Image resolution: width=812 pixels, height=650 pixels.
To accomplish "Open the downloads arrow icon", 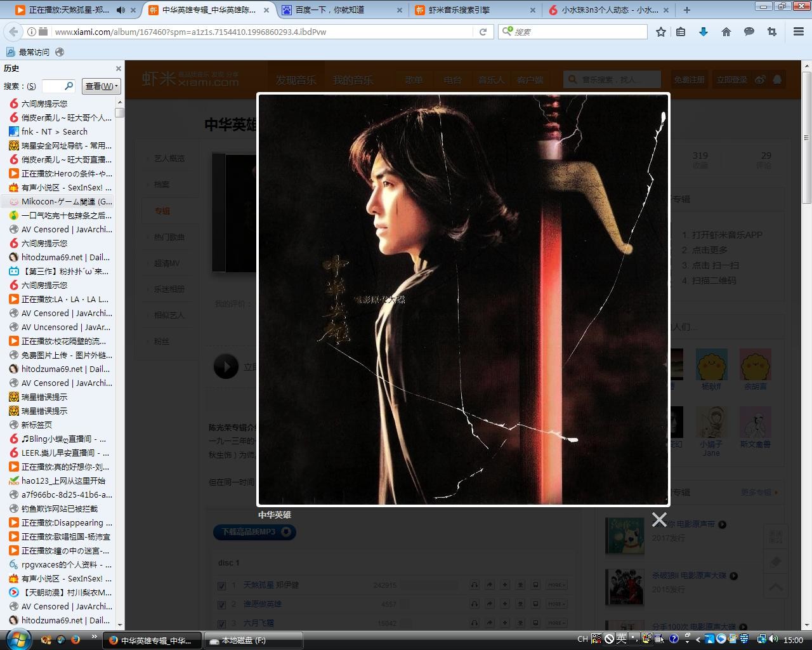I will pos(704,32).
